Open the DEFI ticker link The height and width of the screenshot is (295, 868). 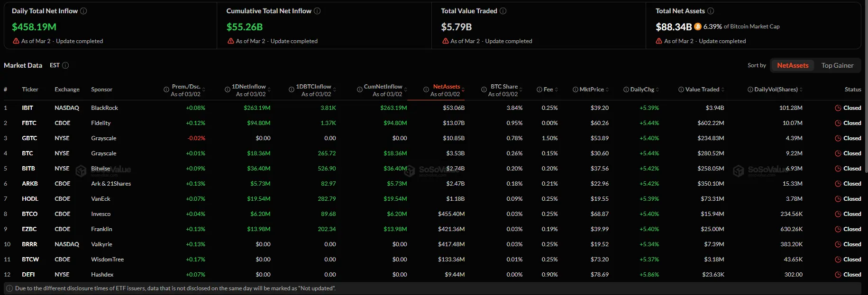(28, 275)
